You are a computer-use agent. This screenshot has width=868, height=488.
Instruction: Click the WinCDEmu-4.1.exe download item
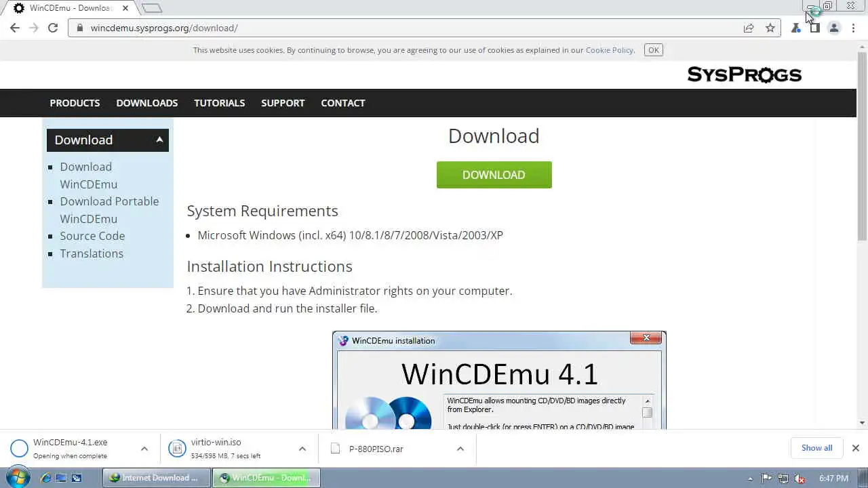coord(70,448)
